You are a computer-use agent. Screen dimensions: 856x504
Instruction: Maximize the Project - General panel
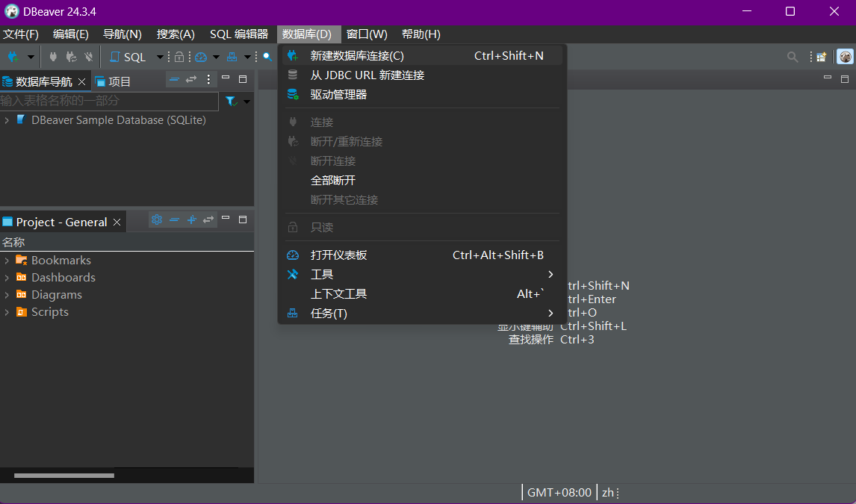click(x=243, y=220)
